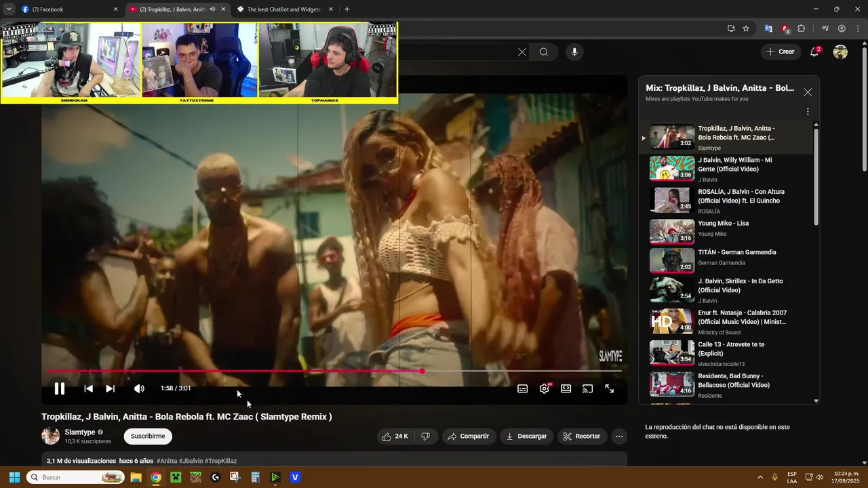This screenshot has width=868, height=488.
Task: Clear the YouTube search box
Action: [522, 52]
